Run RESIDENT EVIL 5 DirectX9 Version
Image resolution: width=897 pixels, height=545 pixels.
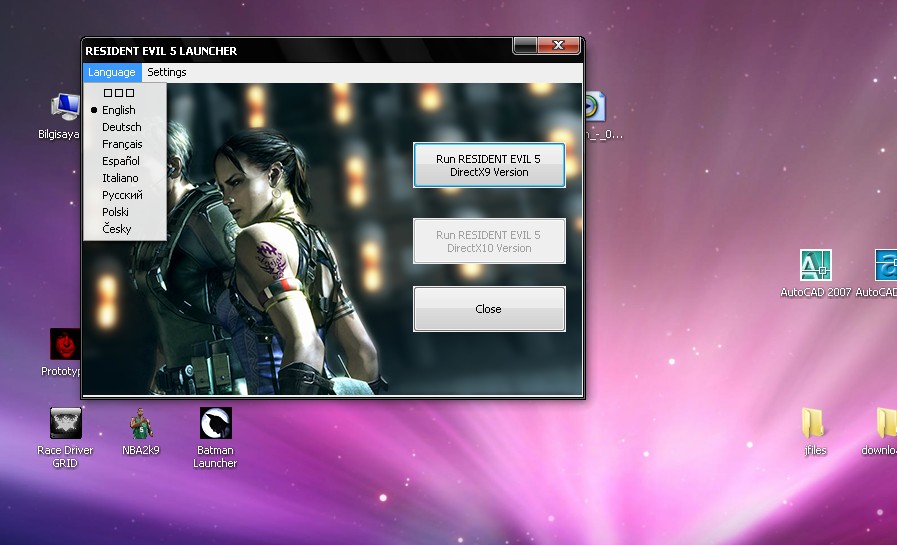[489, 165]
